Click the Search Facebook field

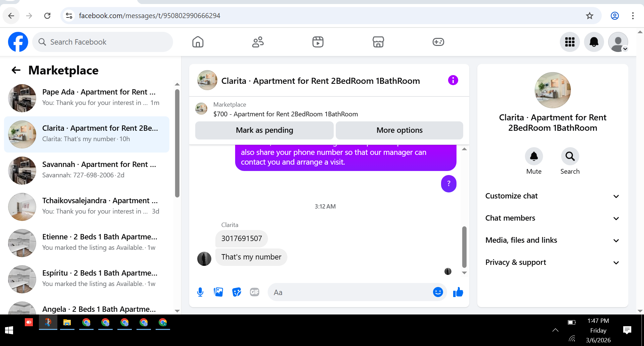coord(103,42)
